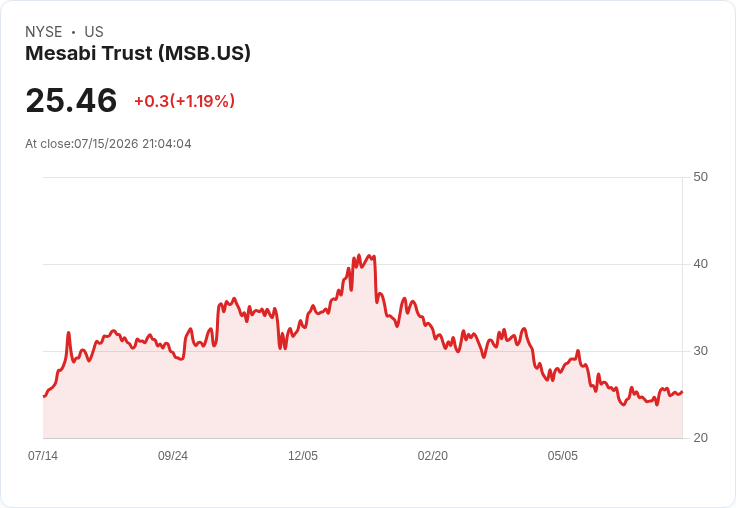Click the 05/05 date axis label

tap(563, 455)
